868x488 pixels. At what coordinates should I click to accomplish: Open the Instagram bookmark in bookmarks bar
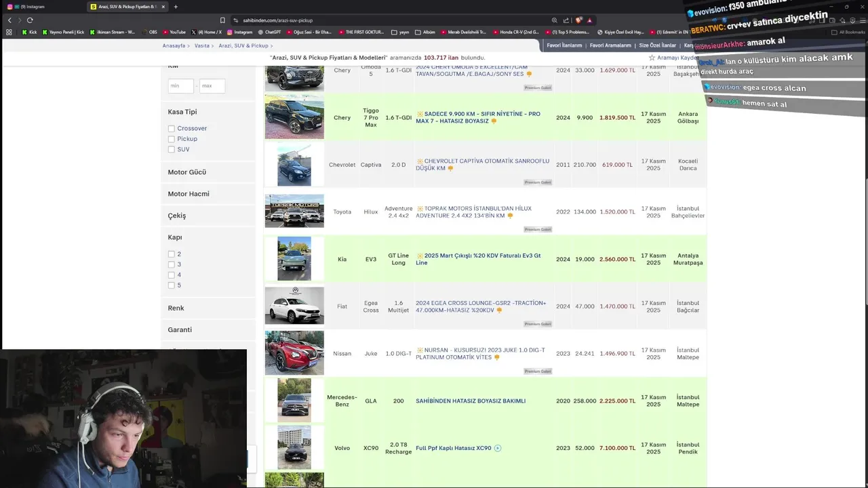tap(239, 32)
